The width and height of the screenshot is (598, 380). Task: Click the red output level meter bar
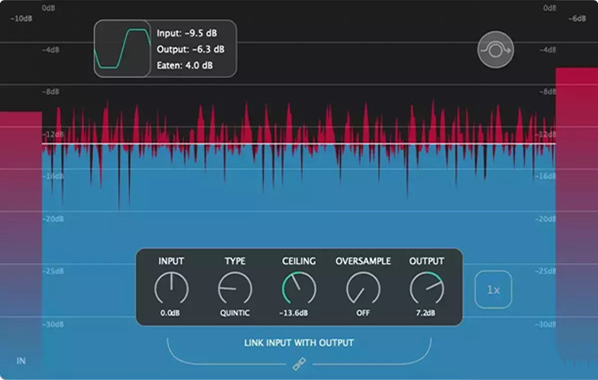(577, 214)
